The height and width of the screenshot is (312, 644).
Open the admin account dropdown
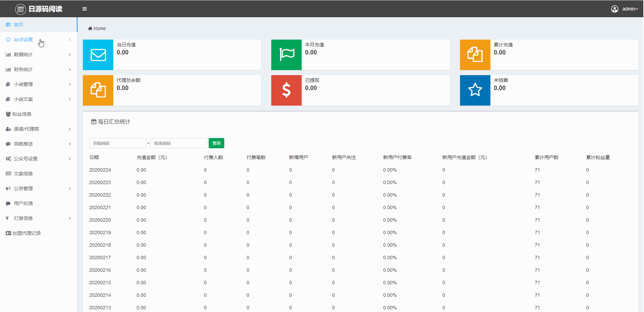click(630, 9)
